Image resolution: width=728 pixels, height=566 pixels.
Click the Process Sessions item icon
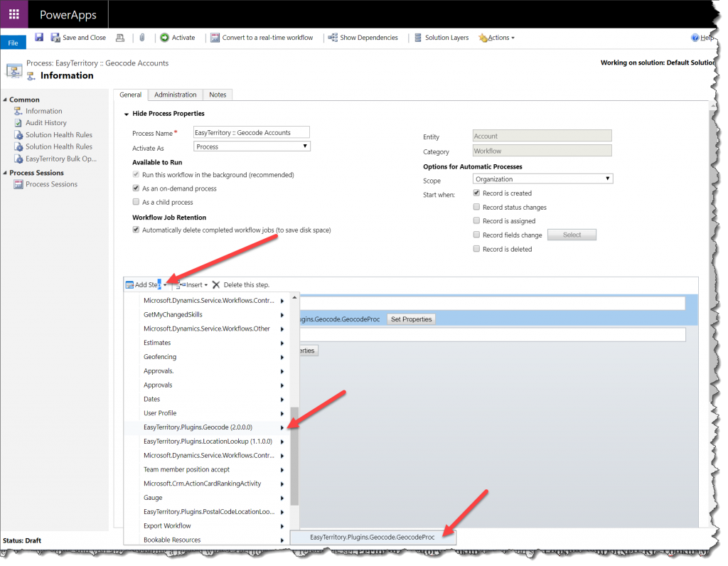pos(18,184)
